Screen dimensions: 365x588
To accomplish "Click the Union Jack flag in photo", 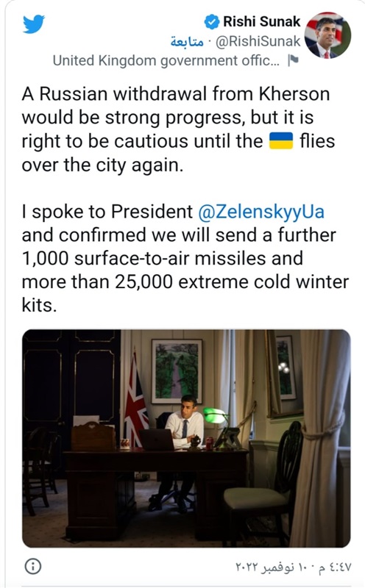I will pos(135,401).
